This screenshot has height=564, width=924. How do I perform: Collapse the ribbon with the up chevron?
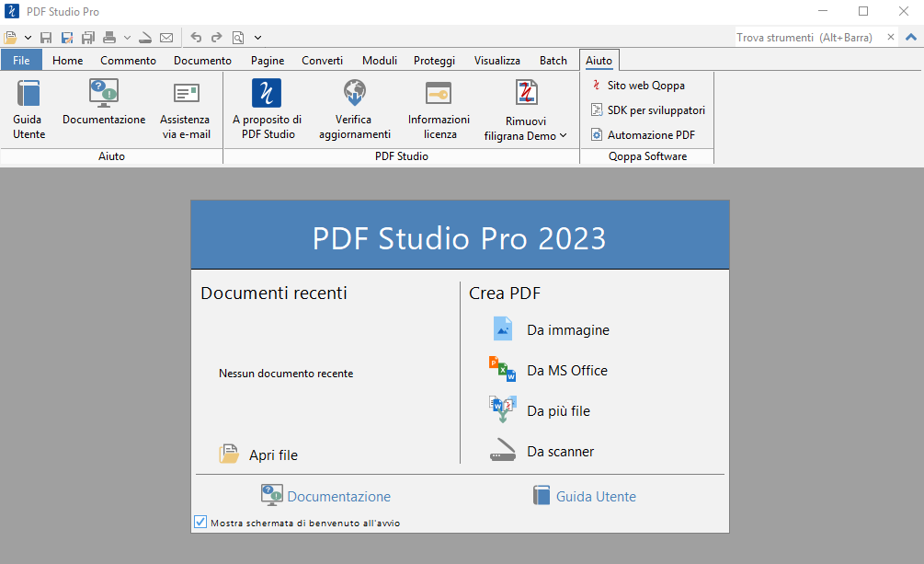tap(911, 37)
